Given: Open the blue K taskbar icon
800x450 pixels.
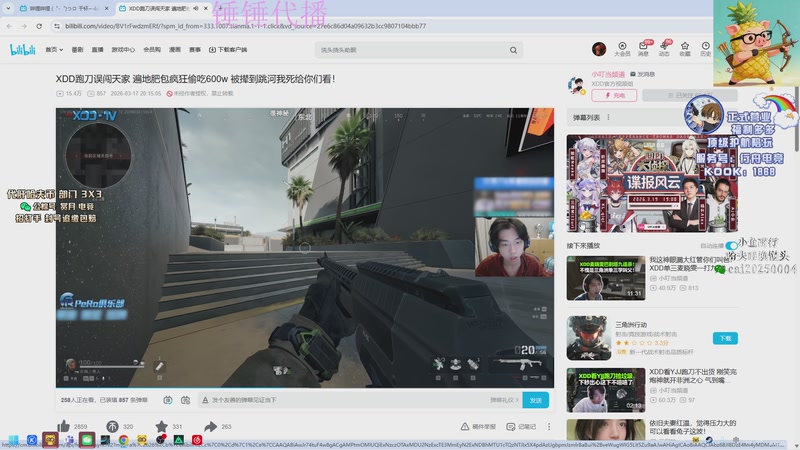Looking at the screenshot, I should click(32, 440).
